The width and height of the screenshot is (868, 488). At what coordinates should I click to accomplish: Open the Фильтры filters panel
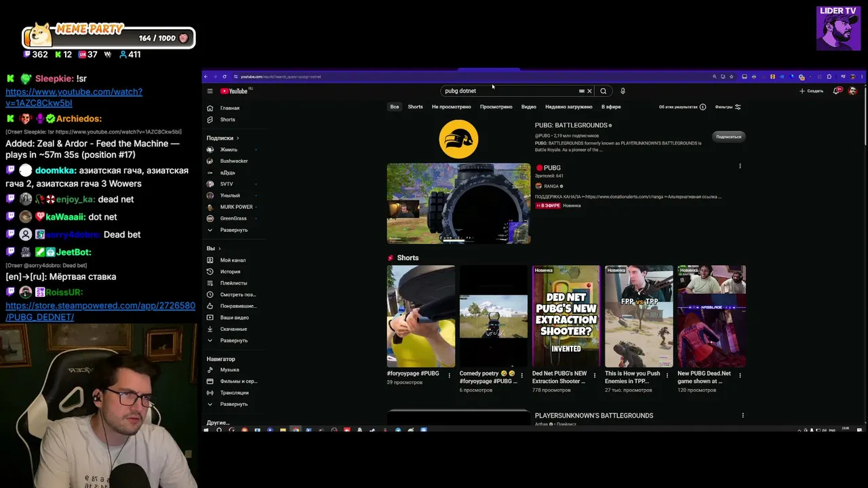point(728,107)
